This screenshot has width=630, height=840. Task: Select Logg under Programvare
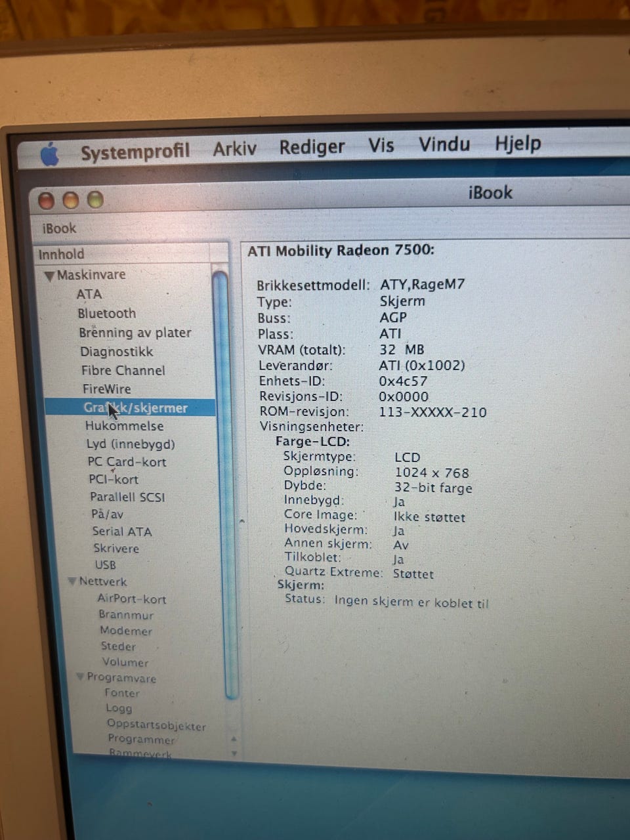pyautogui.click(x=119, y=708)
